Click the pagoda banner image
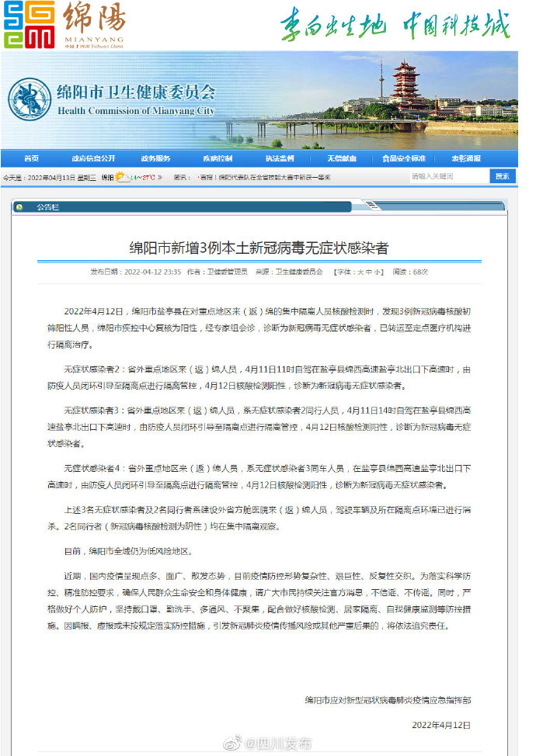This screenshot has width=536, height=756. [259, 100]
